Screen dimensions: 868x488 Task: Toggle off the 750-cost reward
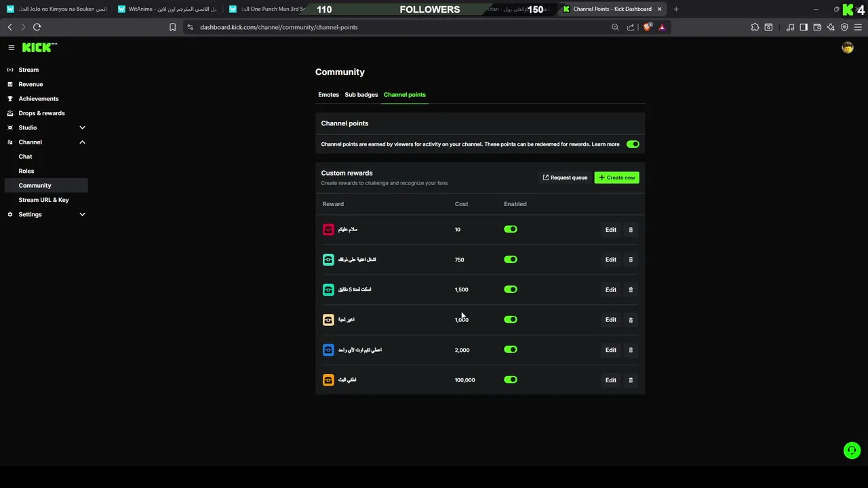tap(511, 260)
